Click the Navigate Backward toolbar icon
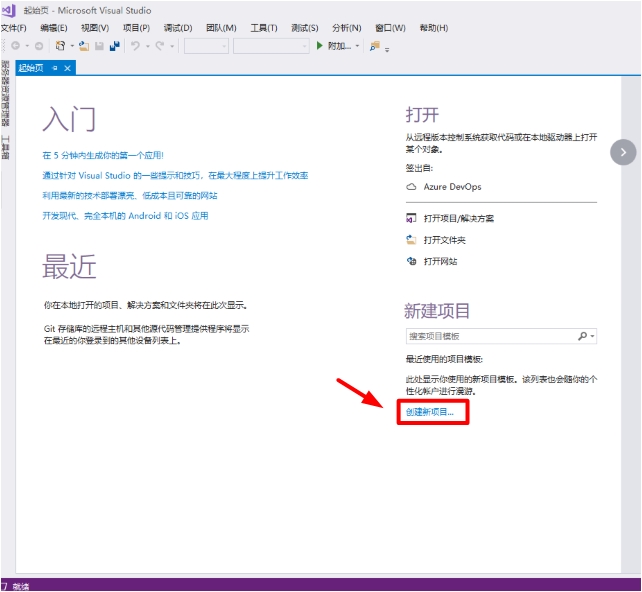 [16, 46]
